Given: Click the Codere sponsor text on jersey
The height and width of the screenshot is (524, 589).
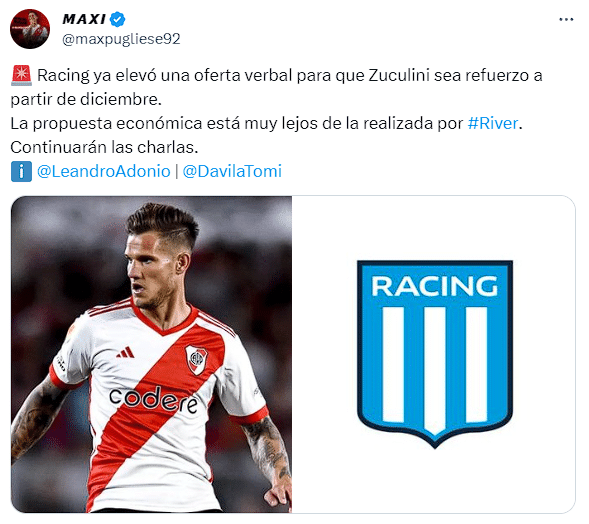Looking at the screenshot, I should coord(153,400).
